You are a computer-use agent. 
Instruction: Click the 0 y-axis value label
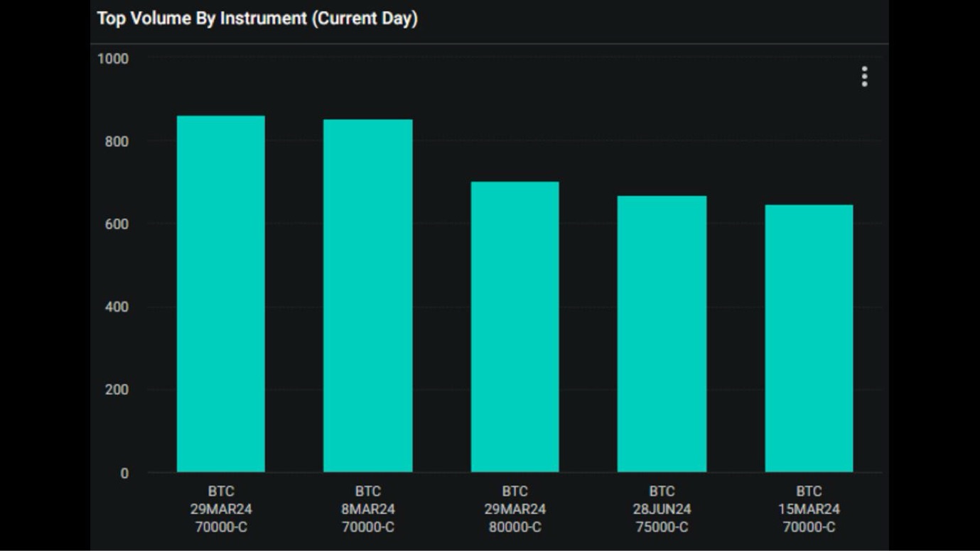point(124,473)
